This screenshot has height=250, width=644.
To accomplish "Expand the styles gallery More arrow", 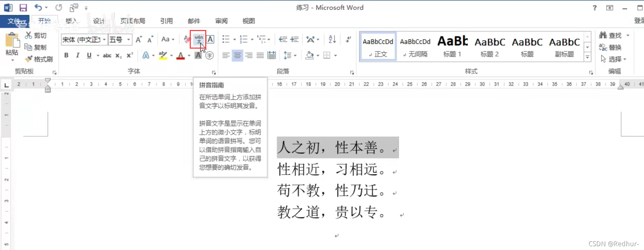I will click(x=587, y=57).
